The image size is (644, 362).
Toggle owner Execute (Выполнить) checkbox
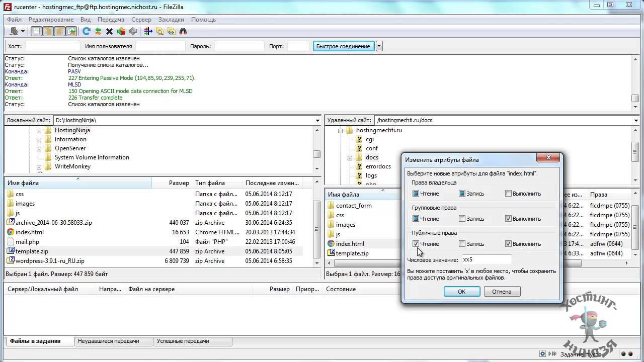click(x=508, y=194)
